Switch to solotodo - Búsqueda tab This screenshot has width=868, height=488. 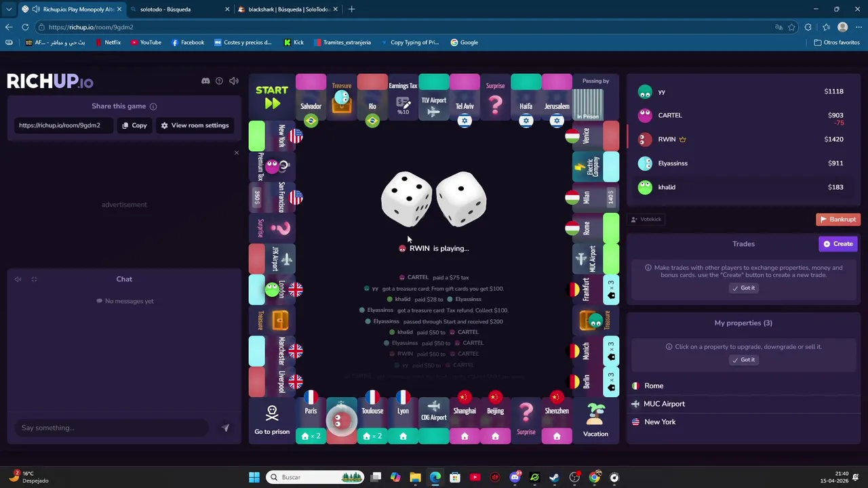(179, 9)
